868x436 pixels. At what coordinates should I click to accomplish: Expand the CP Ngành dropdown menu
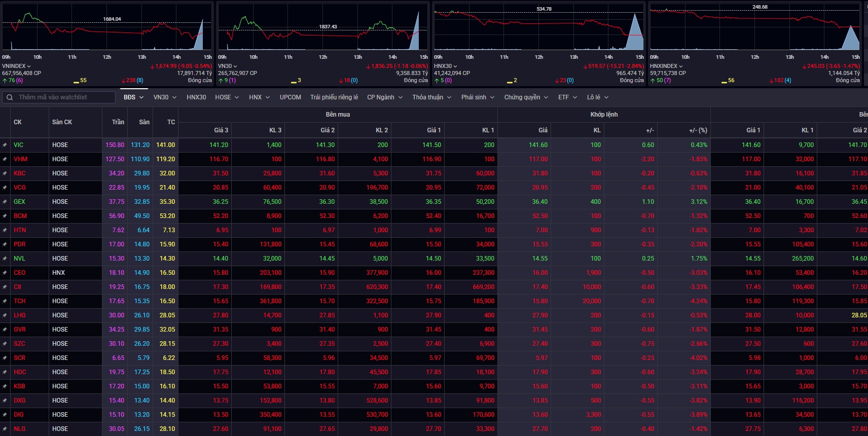(x=384, y=97)
